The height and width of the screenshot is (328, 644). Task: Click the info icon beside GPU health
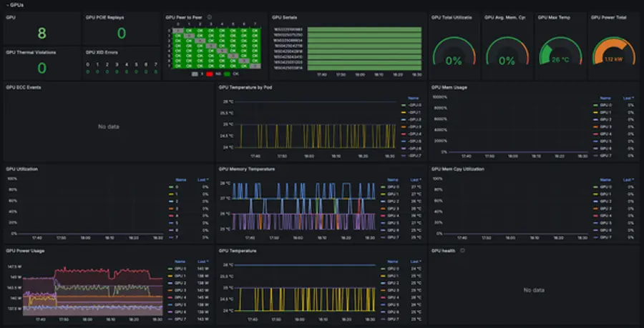pyautogui.click(x=462, y=251)
